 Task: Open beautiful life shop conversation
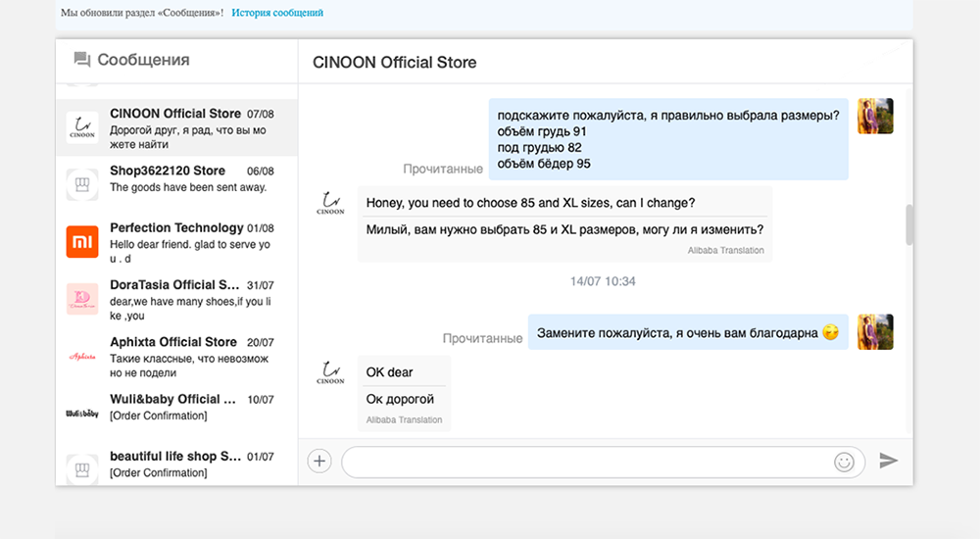coord(176,464)
